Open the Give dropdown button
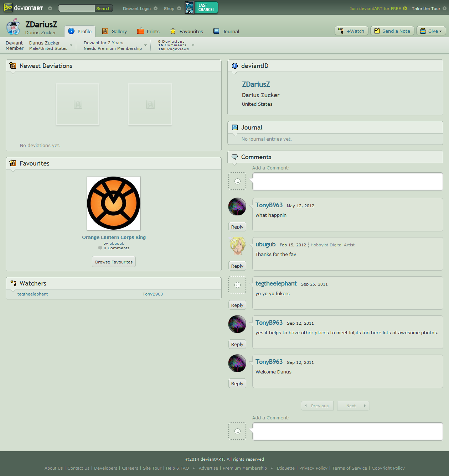Screen dimensions: 449x476 pos(431,31)
